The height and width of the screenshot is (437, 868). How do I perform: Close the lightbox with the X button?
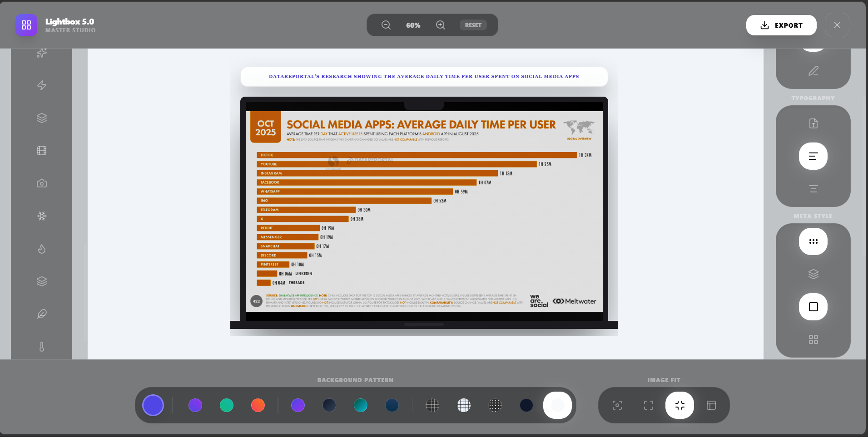coord(837,25)
